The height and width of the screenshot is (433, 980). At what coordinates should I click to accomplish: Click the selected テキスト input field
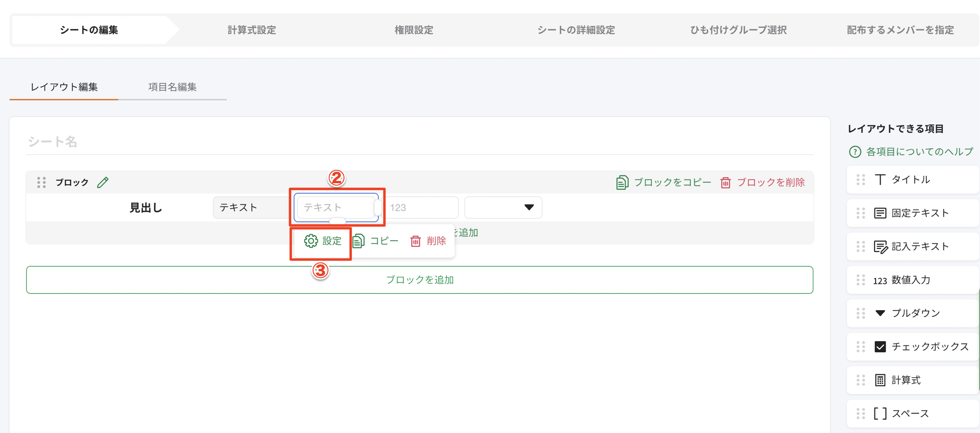336,207
